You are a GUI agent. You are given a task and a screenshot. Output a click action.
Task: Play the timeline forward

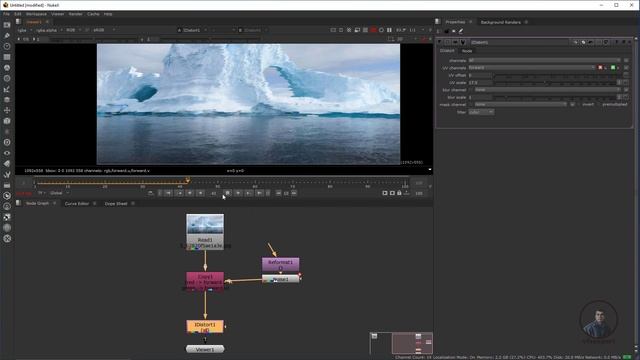[x=238, y=193]
